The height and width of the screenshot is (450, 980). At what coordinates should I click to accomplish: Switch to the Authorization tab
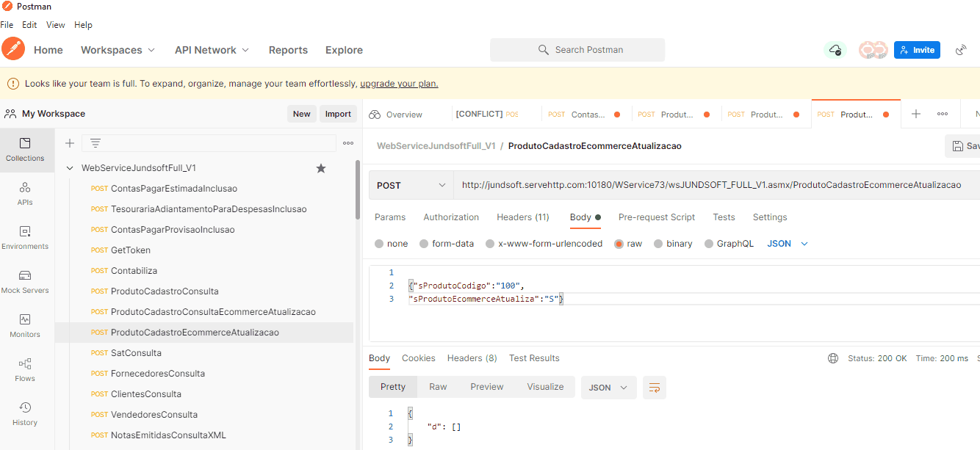(451, 217)
